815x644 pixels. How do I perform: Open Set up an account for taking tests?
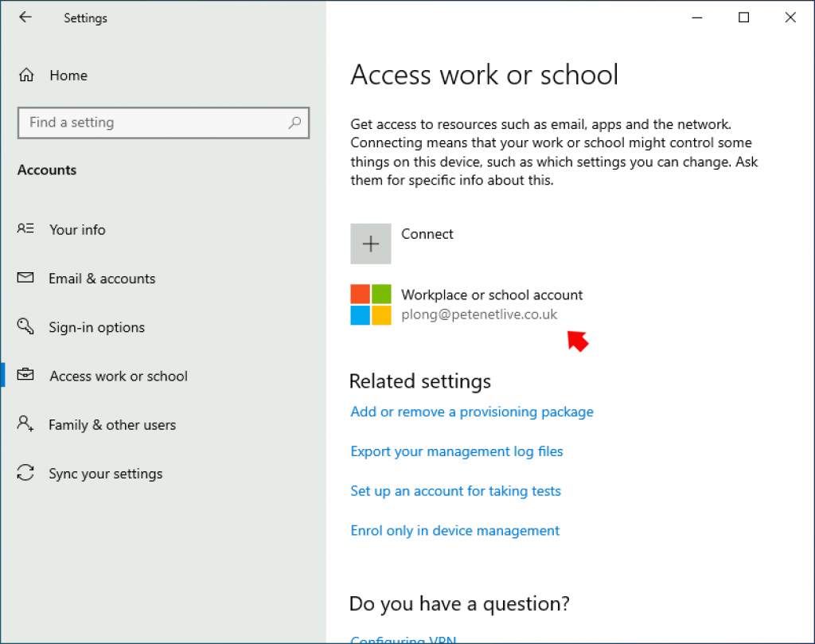tap(455, 491)
